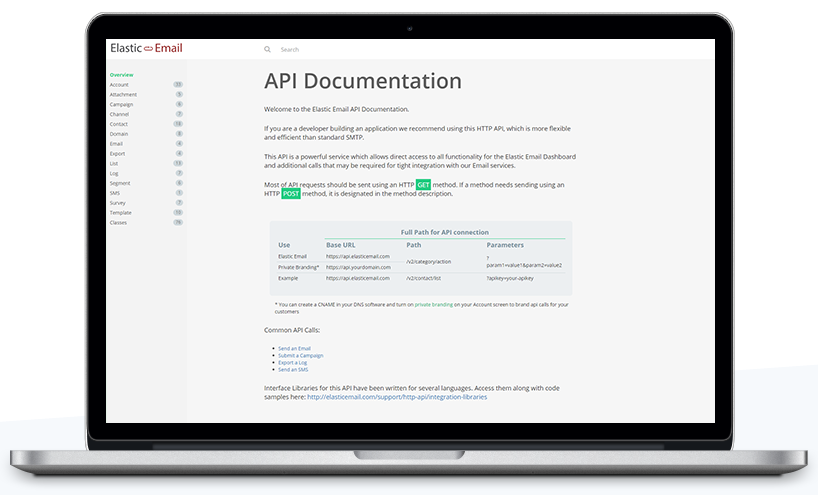Follow the private branding link
818x495 pixels.
point(434,305)
